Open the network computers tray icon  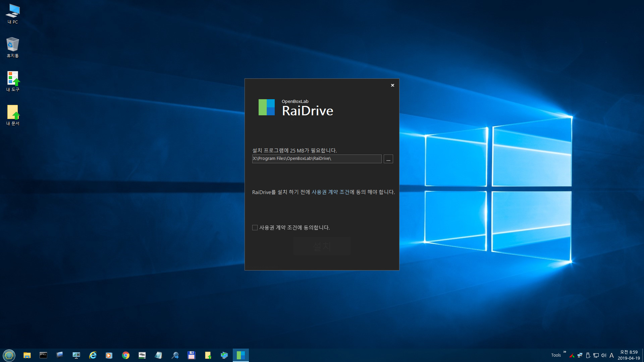coord(580,355)
